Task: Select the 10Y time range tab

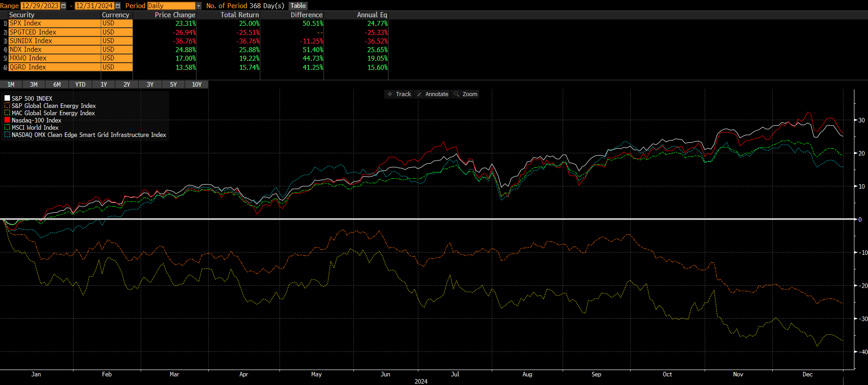Action: tap(196, 84)
